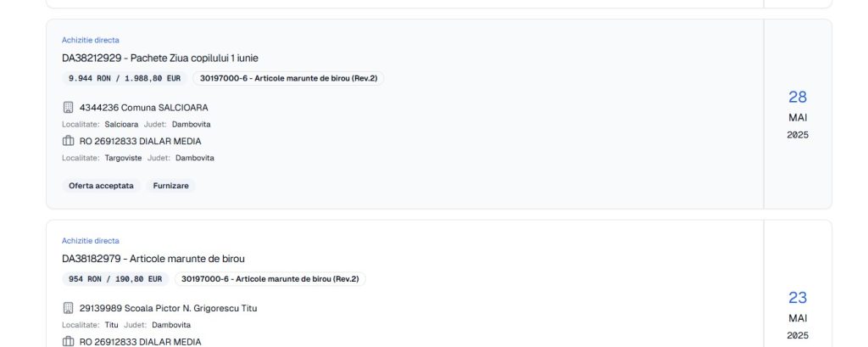
Task: Open buyer 29139989 Scoala Pictor N. Grigorescu Titu
Action: coord(168,308)
